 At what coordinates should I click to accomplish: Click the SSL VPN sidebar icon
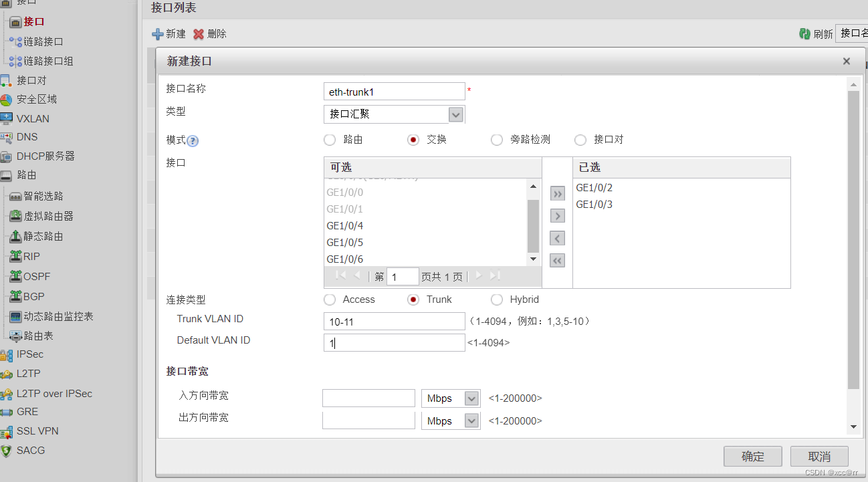(x=6, y=432)
